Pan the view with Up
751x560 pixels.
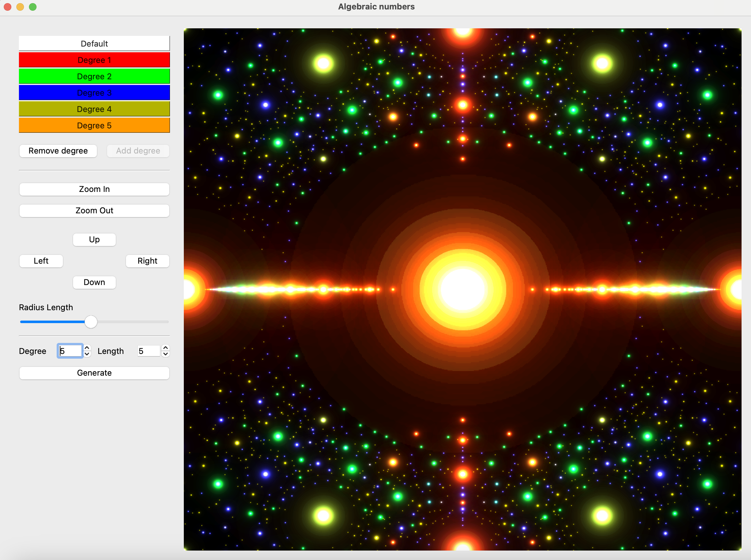94,240
